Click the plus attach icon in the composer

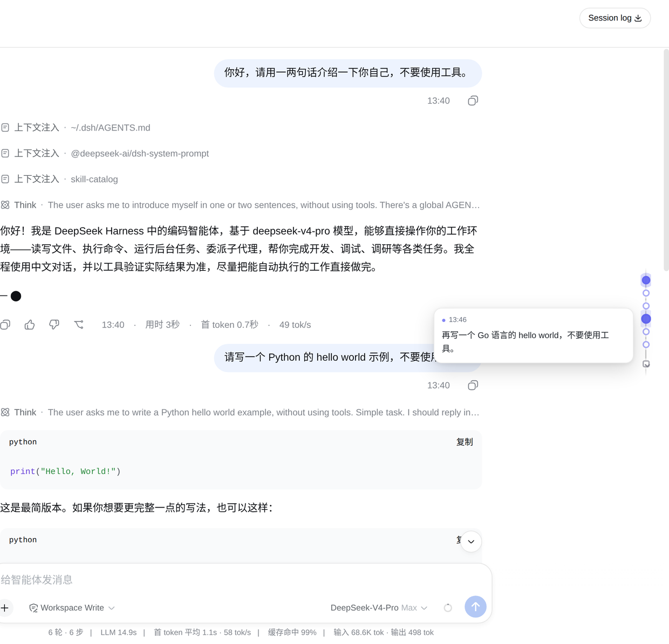(4, 608)
